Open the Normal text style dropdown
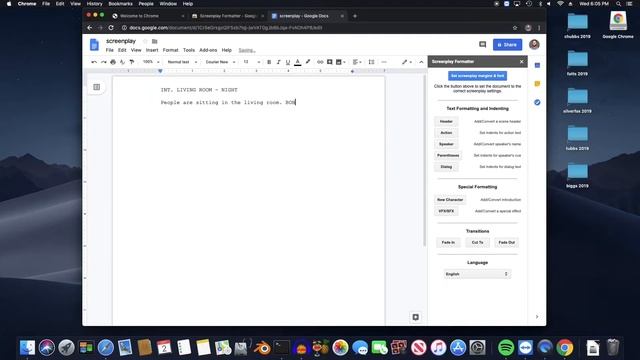Image resolution: width=640 pixels, height=360 pixels. point(182,62)
